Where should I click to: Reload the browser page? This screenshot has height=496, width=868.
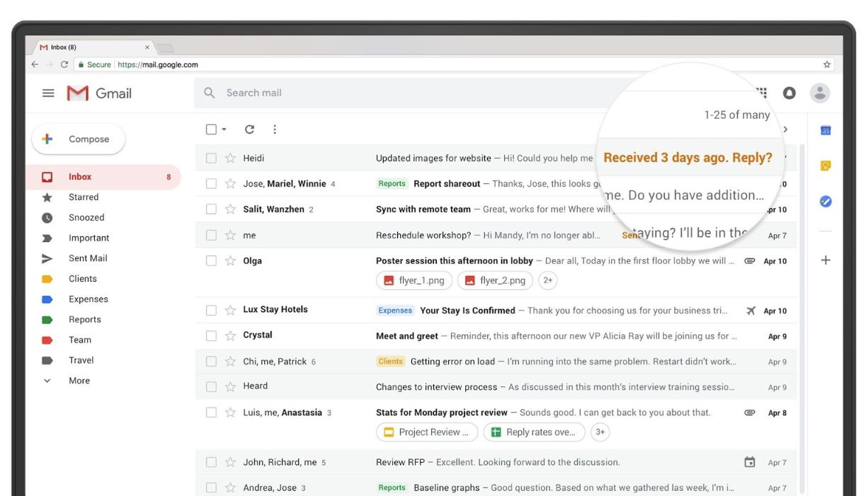pyautogui.click(x=64, y=64)
